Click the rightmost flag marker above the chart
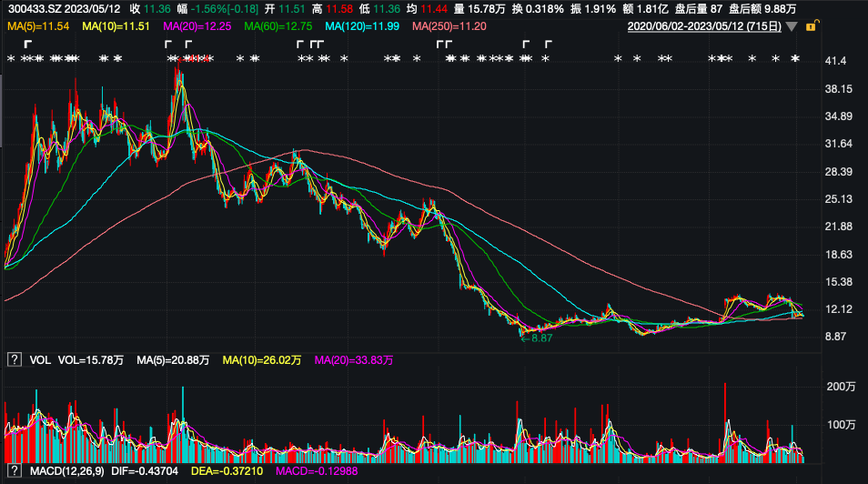Viewport: 868px width, 484px height. 549,44
